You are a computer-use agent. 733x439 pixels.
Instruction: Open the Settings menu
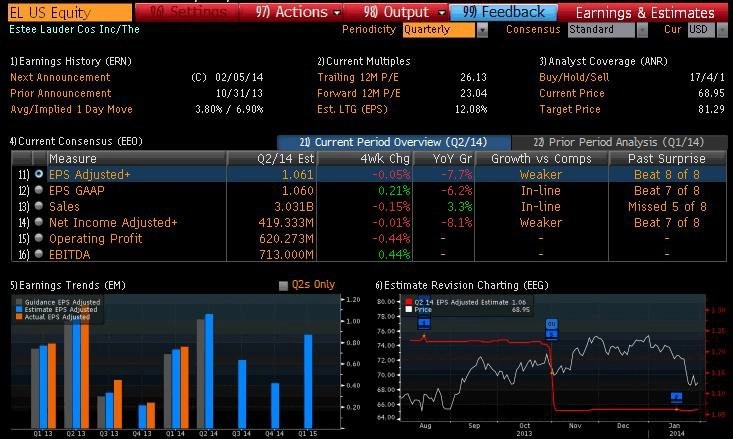pyautogui.click(x=187, y=12)
